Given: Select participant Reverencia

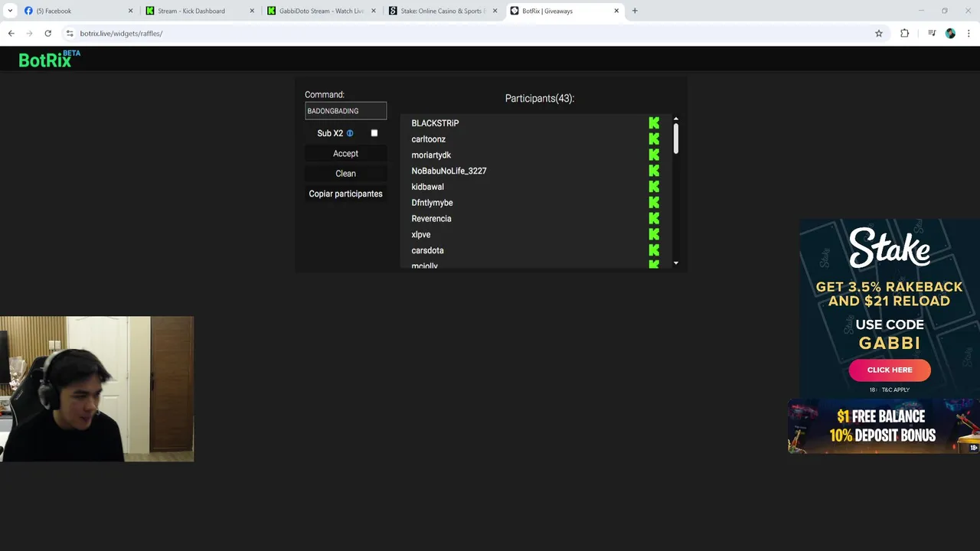Looking at the screenshot, I should [x=431, y=219].
